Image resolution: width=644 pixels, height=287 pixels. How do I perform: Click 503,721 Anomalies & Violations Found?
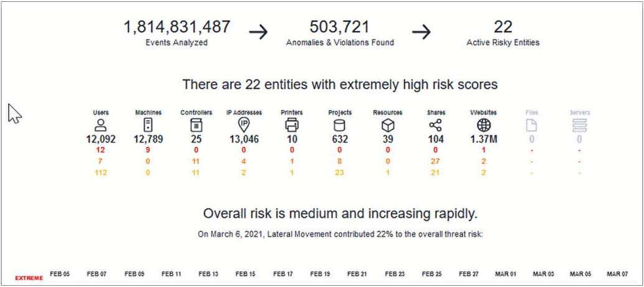(x=340, y=27)
